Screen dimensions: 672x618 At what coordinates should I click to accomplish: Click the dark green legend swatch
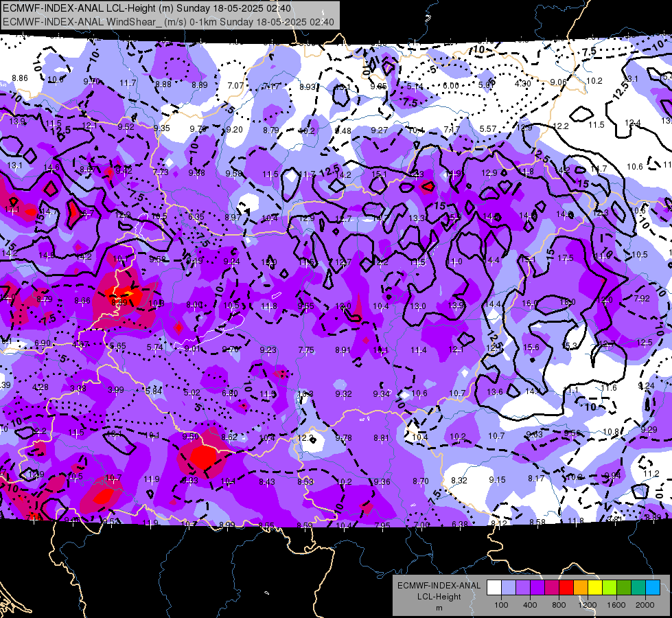[x=624, y=588]
